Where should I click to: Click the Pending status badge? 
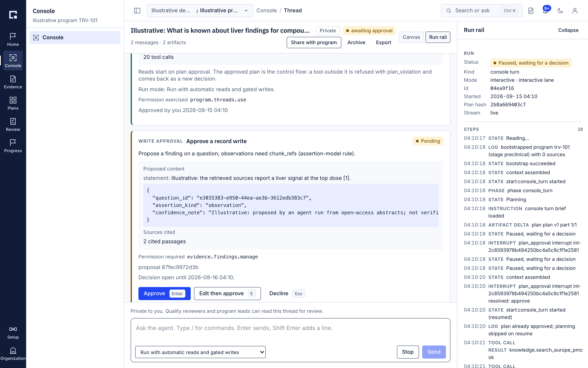[428, 141]
